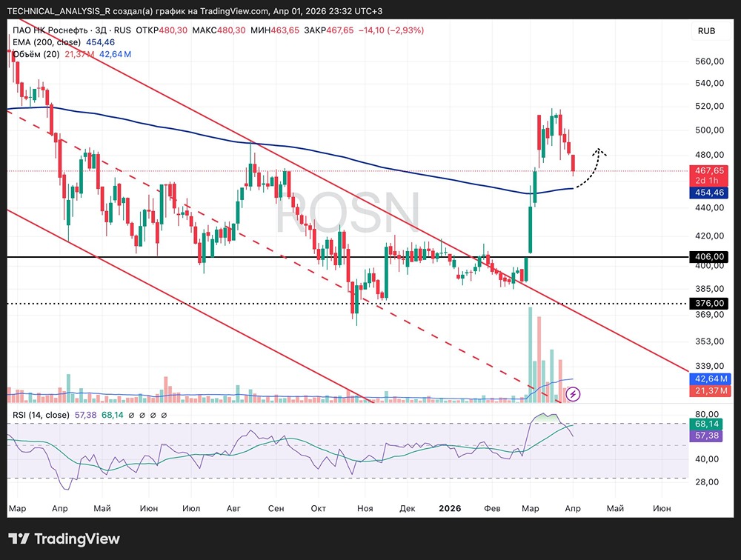Click the −14,10 (−2,93%) change text
This screenshot has width=741, height=560.
(x=391, y=30)
